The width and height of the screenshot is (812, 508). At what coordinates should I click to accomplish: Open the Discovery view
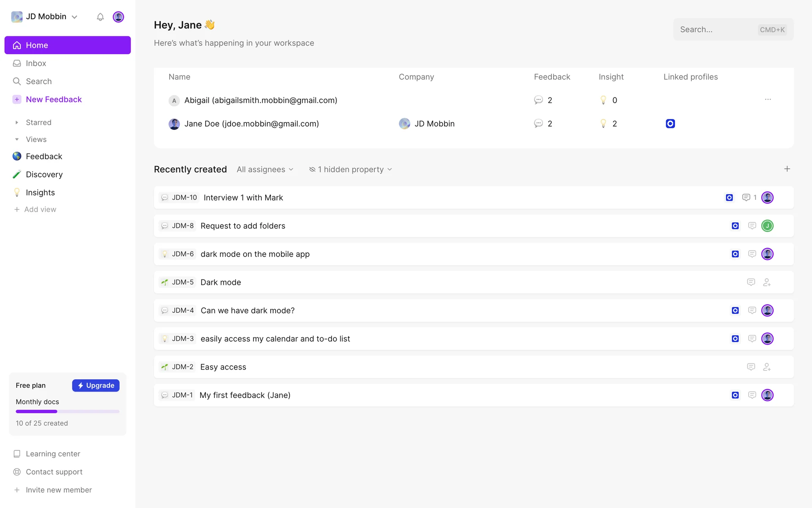click(44, 174)
